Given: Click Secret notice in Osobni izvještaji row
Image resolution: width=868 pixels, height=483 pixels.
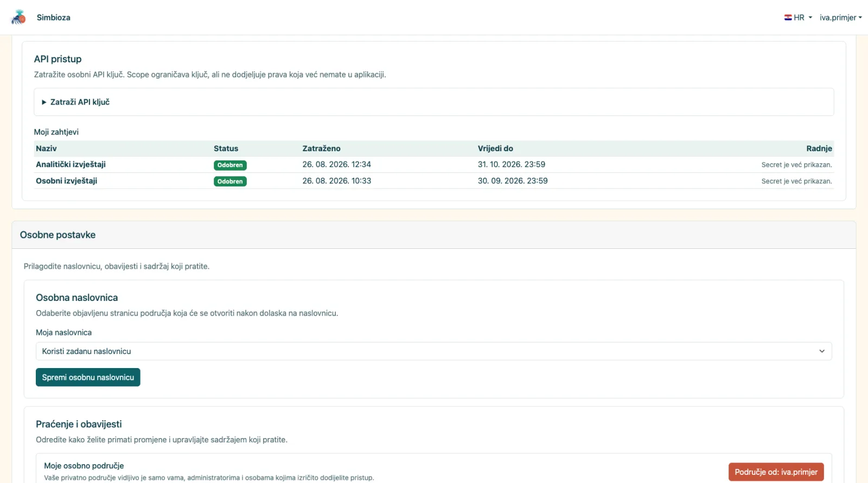Looking at the screenshot, I should click(x=796, y=181).
